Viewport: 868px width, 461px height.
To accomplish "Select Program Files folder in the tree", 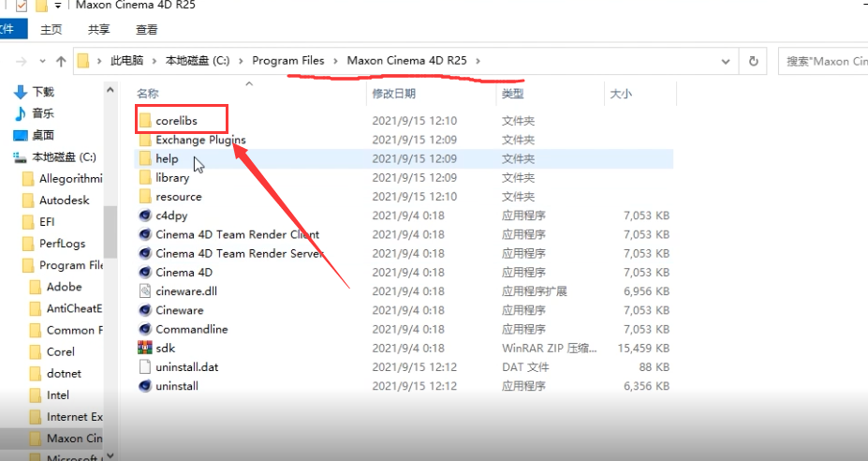I will (x=63, y=265).
